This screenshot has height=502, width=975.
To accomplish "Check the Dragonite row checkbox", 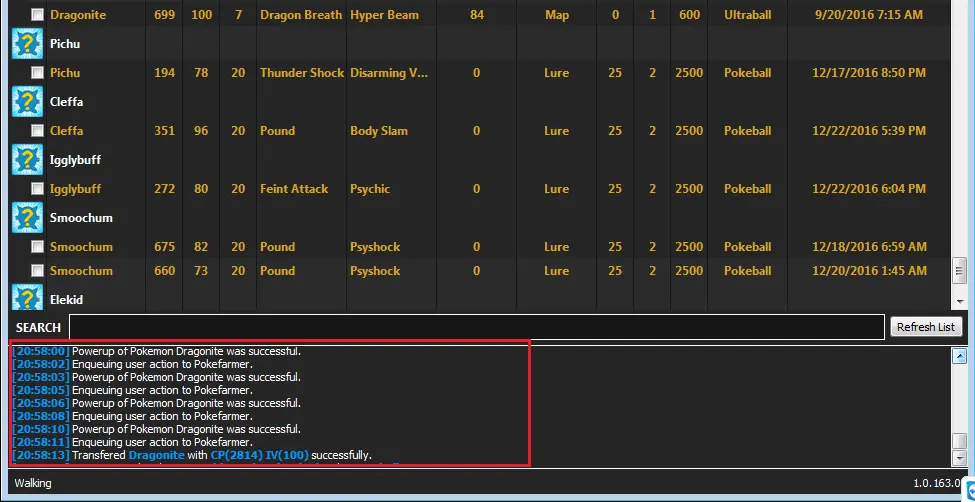I will pyautogui.click(x=37, y=16).
